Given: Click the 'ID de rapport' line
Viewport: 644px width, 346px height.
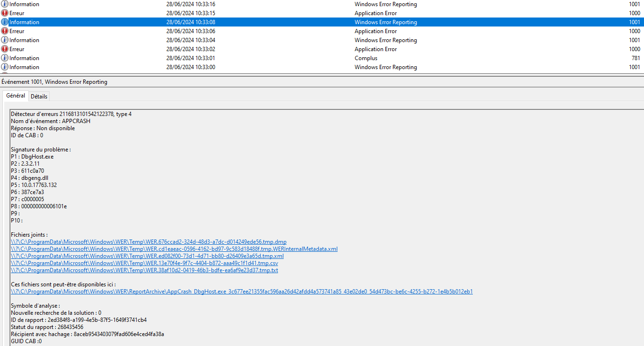Looking at the screenshot, I should 78,320.
